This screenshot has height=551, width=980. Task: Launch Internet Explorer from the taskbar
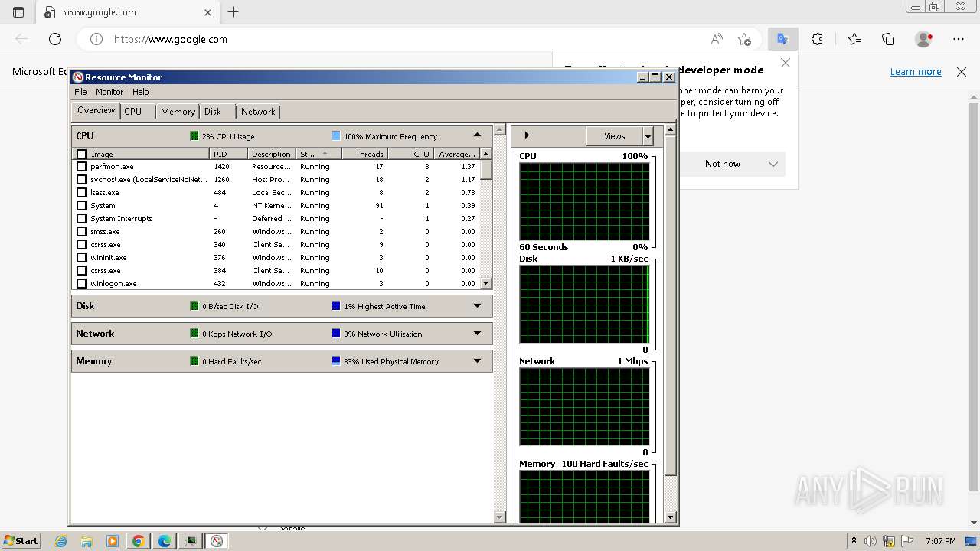[x=61, y=541]
